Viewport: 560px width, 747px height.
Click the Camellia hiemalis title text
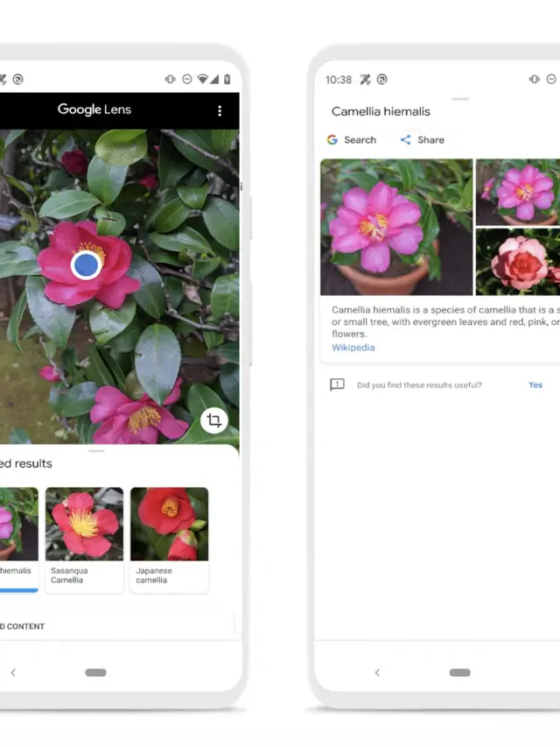381,112
